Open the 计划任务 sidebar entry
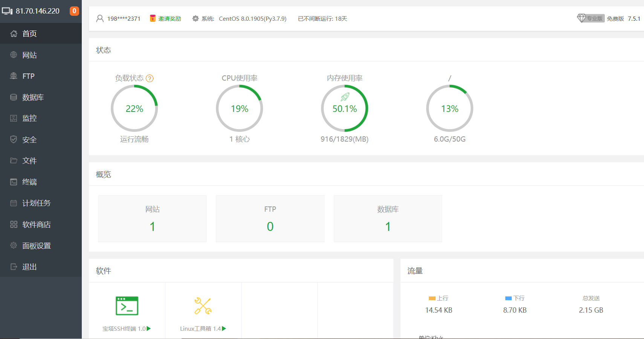Viewport: 644px width, 339px height. [x=41, y=203]
